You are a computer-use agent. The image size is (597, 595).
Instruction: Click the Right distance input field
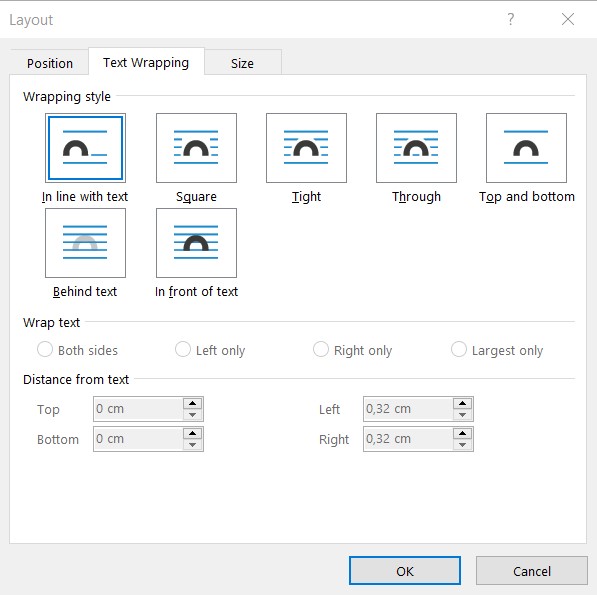point(408,439)
